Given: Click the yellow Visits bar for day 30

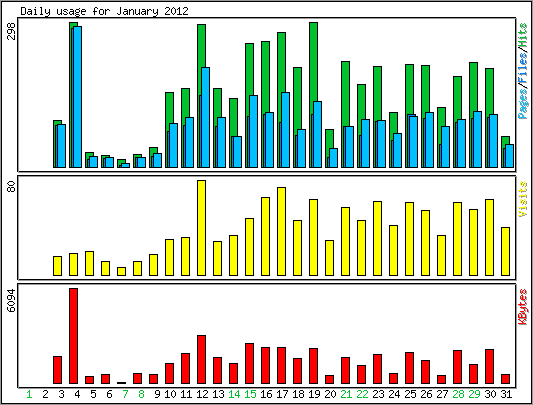Looking at the screenshot, I should tap(489, 237).
